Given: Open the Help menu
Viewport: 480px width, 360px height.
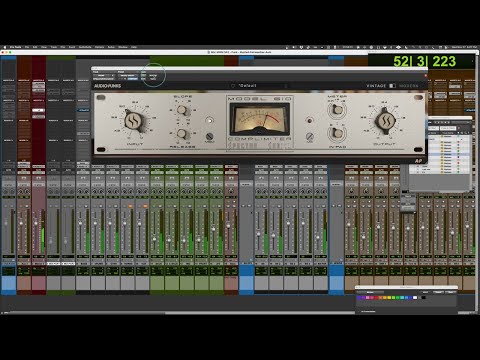Looking at the screenshot, I should click(134, 47).
